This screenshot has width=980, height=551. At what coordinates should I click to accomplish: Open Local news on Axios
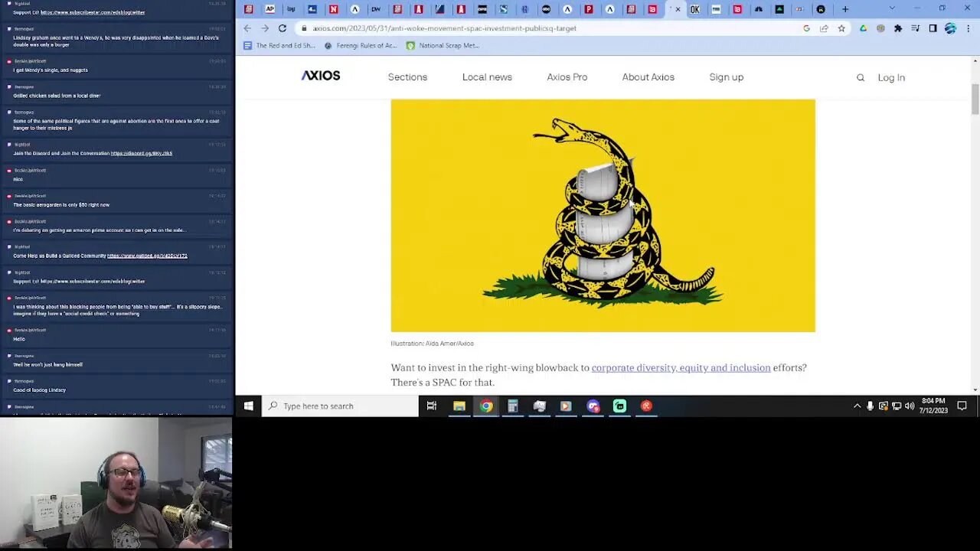coord(487,77)
